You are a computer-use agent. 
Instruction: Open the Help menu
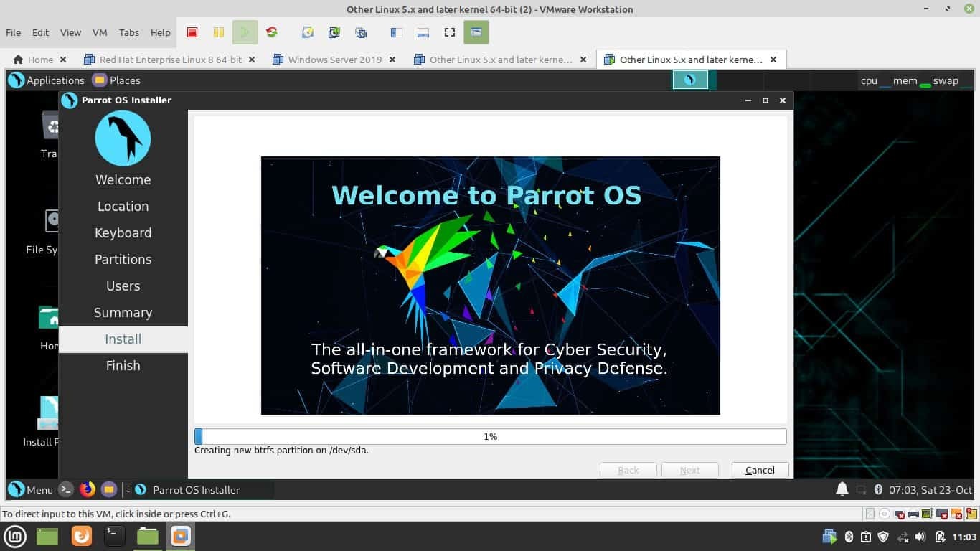coord(161,32)
